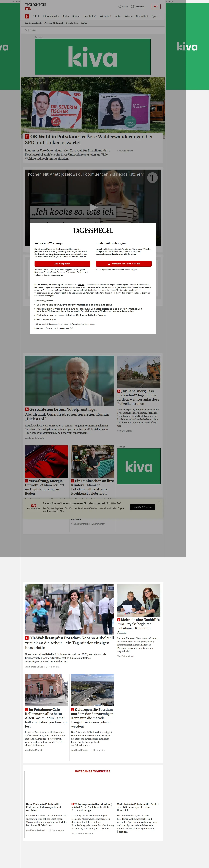The height and width of the screenshot is (868, 209).
Task: Click the round T logo on video
Action: click(x=152, y=178)
